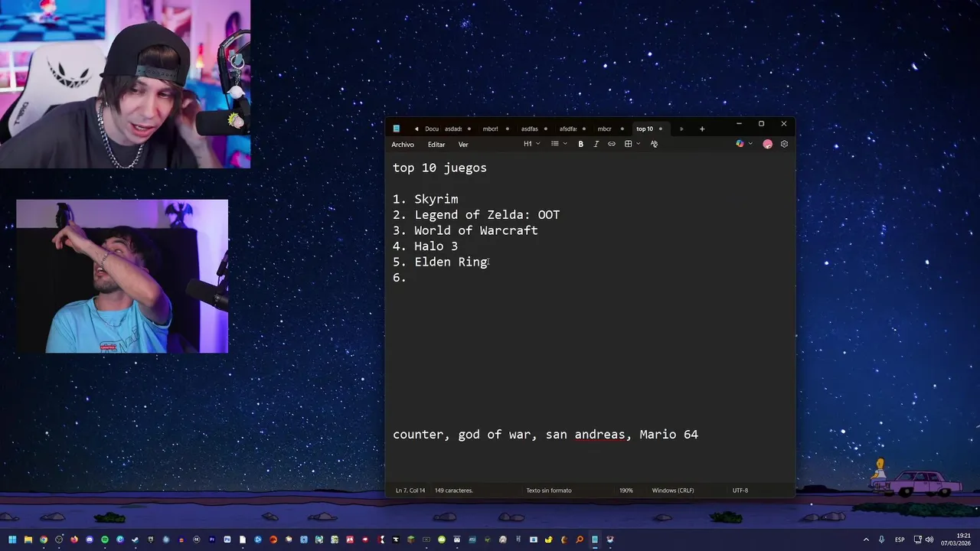Open Notepad settings gear
The height and width of the screenshot is (551, 980).
[x=784, y=144]
